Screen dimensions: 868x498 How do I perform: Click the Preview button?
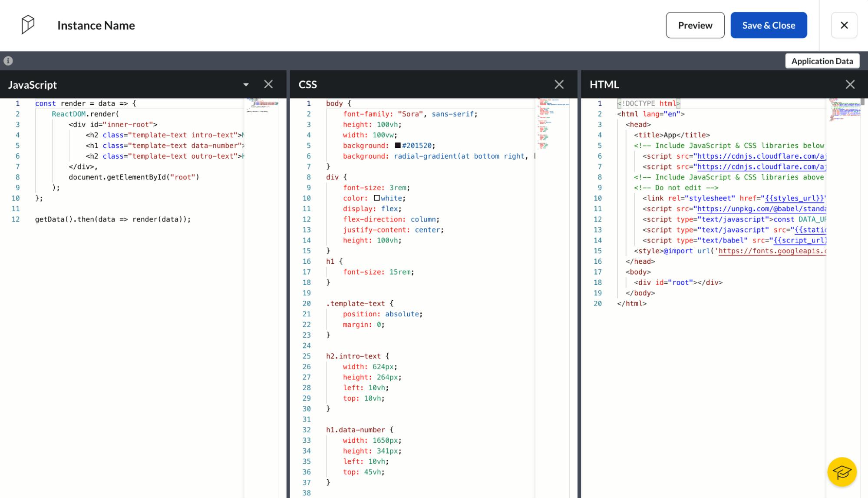pyautogui.click(x=695, y=25)
